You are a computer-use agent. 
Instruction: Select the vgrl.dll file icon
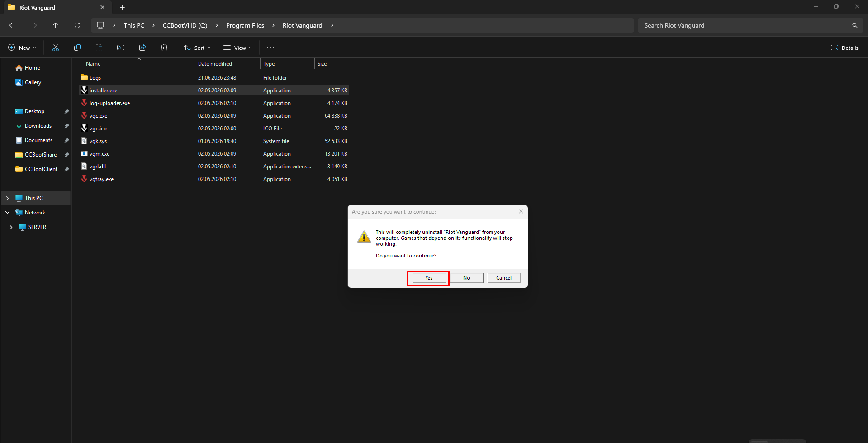tap(84, 166)
